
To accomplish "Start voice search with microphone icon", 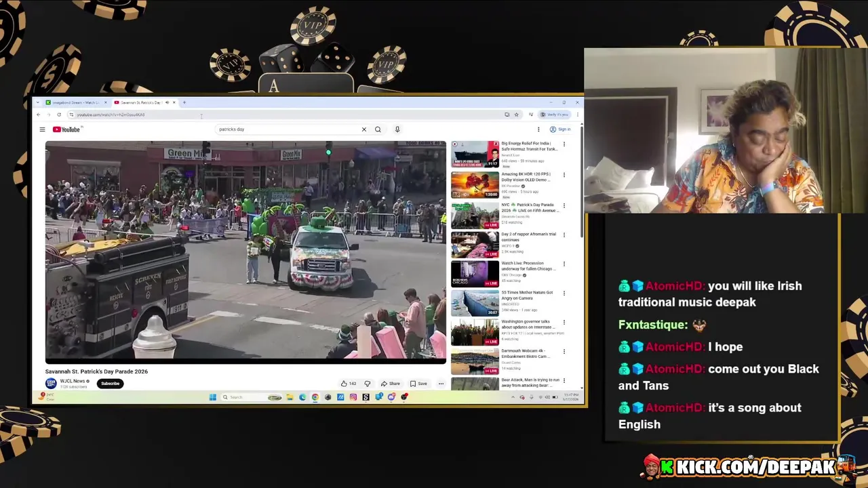I will click(397, 129).
